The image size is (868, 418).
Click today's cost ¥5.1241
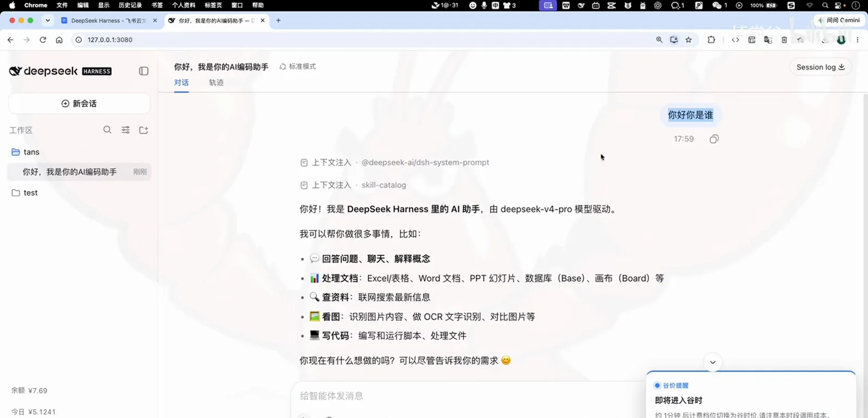click(x=34, y=411)
